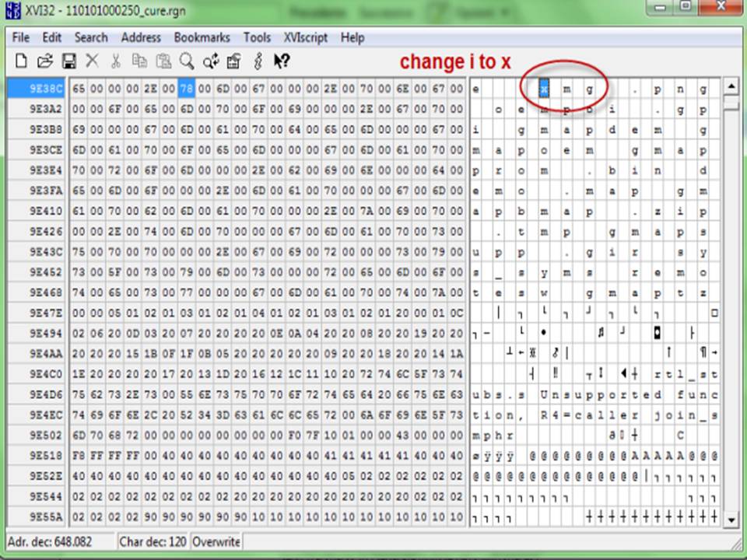Click address row 9E544

point(37,497)
